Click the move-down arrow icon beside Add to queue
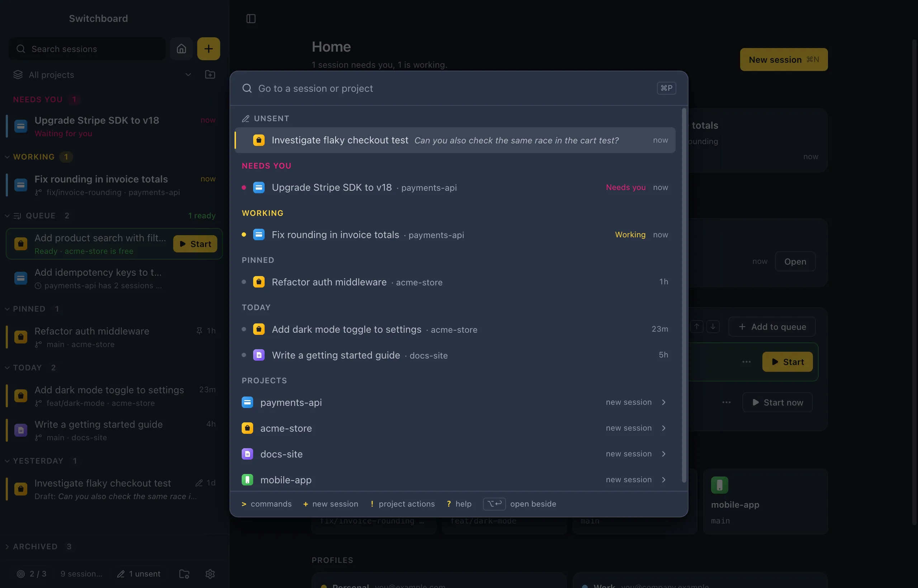This screenshot has height=588, width=918. [713, 327]
